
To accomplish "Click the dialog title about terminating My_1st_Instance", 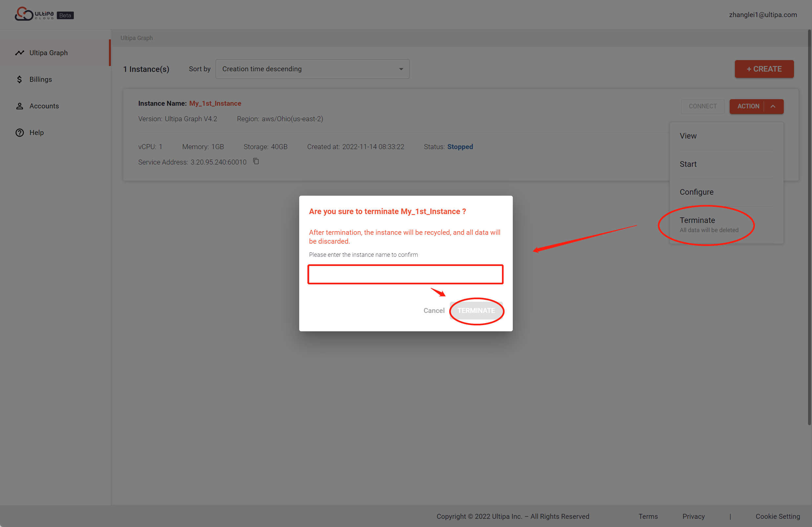I will tap(387, 211).
